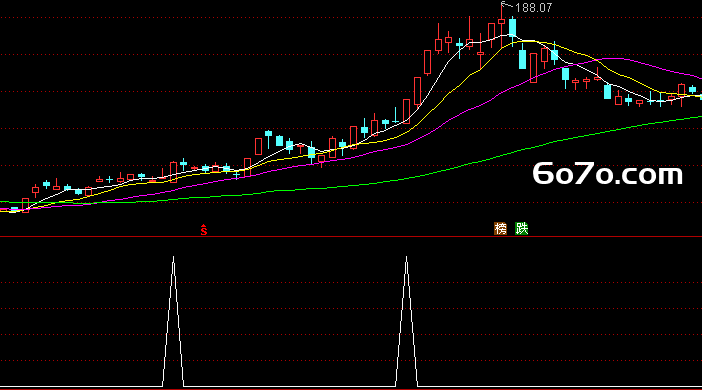The width and height of the screenshot is (702, 390).
Task: Select the 188.07 high price label
Action: tap(534, 8)
